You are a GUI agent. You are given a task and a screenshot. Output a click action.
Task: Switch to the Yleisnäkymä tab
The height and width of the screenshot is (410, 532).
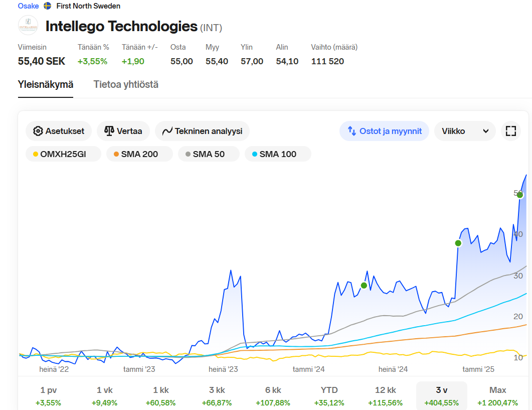(46, 85)
